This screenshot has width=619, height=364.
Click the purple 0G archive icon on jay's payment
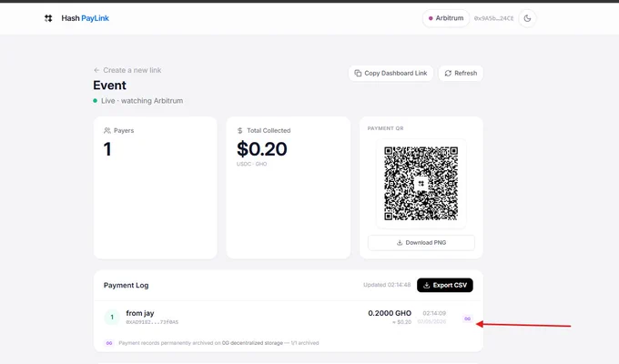pyautogui.click(x=467, y=318)
